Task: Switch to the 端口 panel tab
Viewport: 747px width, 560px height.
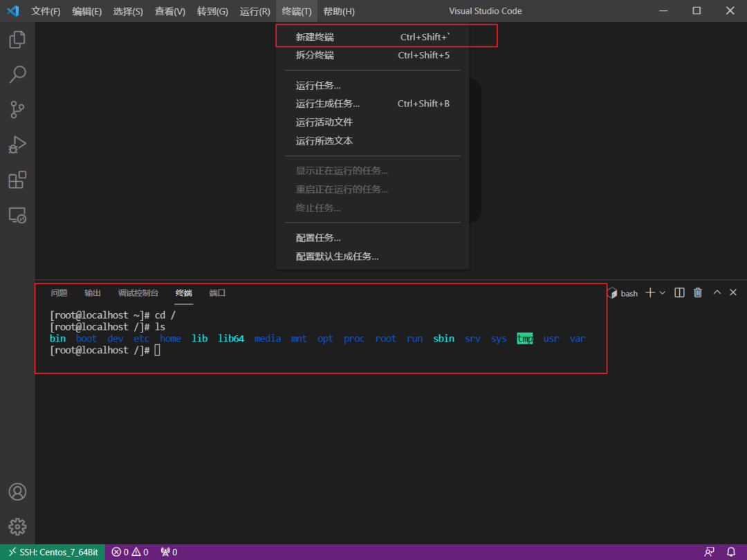Action: (x=216, y=293)
